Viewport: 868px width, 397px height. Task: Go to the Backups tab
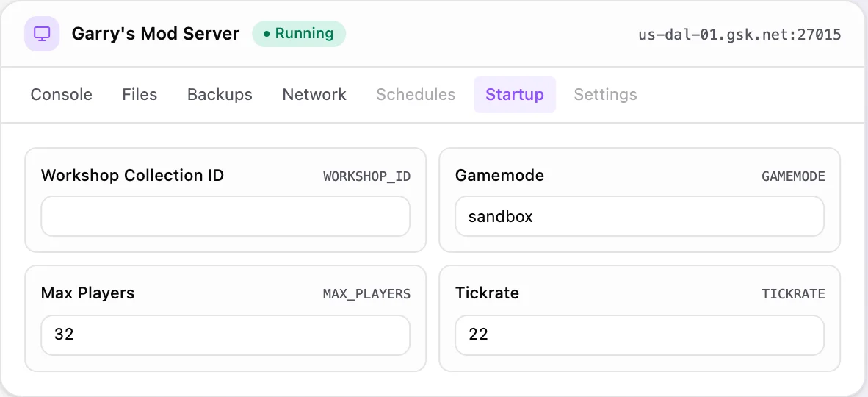pos(220,94)
